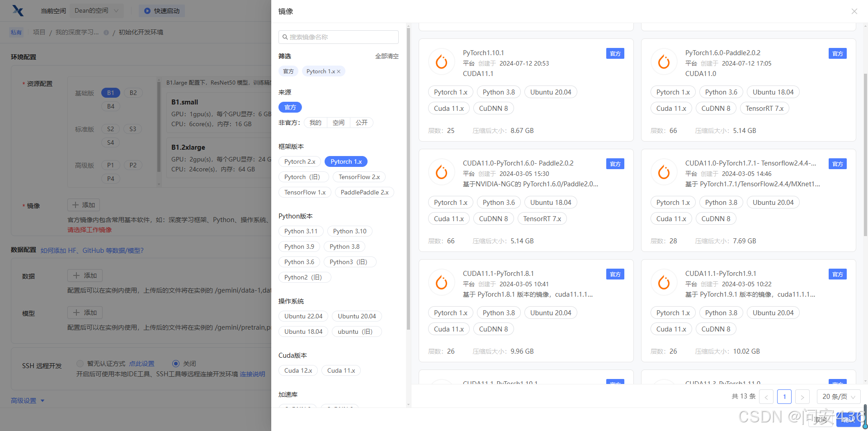Click the 快速启动 button

click(162, 11)
